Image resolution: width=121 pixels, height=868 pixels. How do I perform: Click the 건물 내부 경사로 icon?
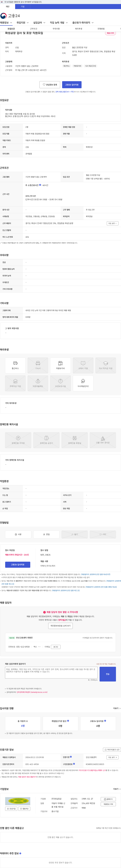[103, 440]
